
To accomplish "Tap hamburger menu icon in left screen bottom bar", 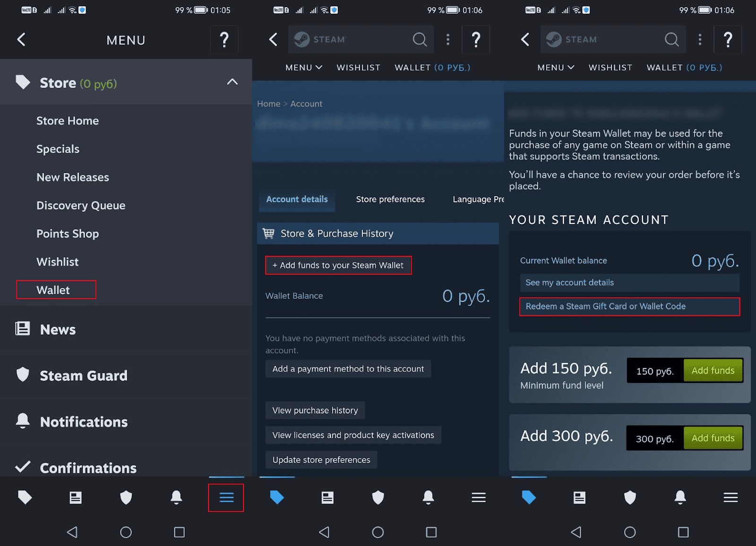I will point(226,497).
